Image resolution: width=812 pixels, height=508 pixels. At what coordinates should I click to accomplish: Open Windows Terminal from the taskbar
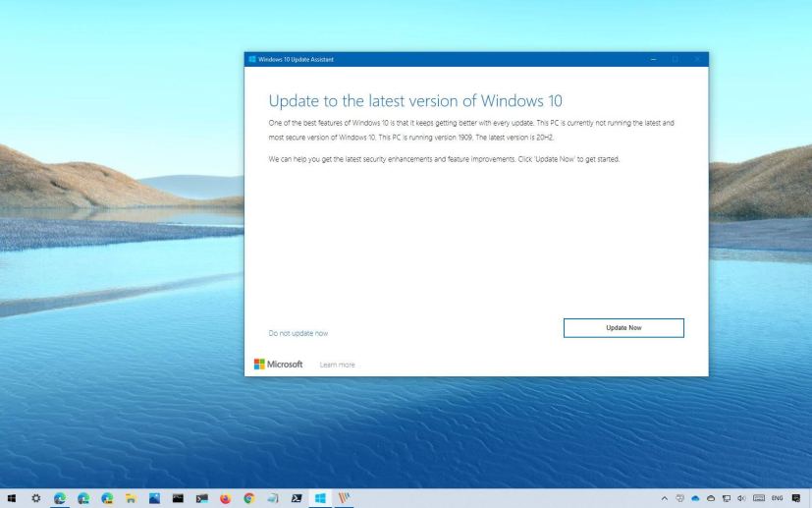coord(202,498)
